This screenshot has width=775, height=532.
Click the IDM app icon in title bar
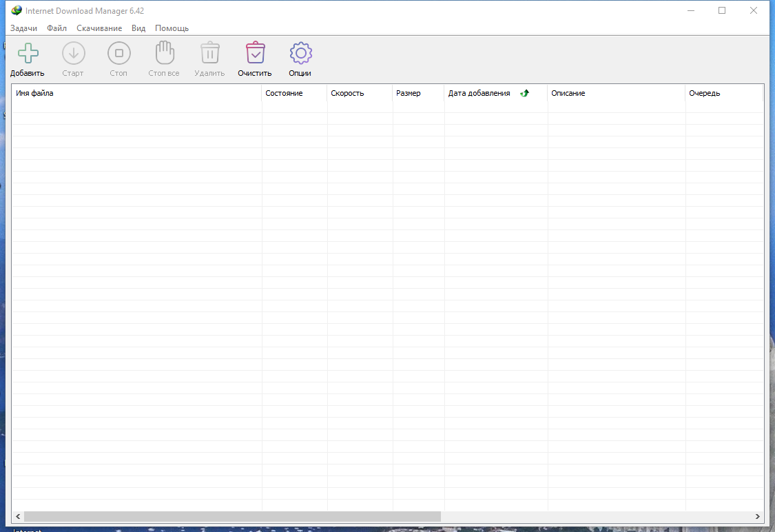coord(17,10)
